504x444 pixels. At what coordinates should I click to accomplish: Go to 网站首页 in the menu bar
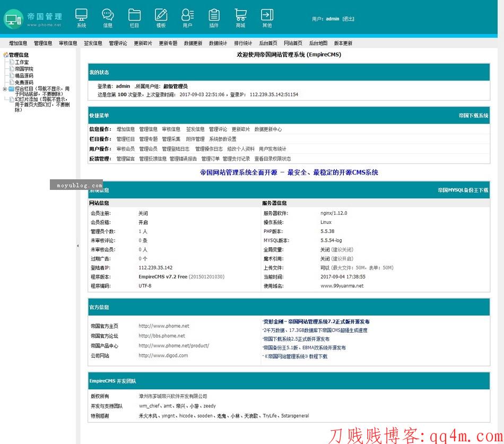click(x=293, y=43)
